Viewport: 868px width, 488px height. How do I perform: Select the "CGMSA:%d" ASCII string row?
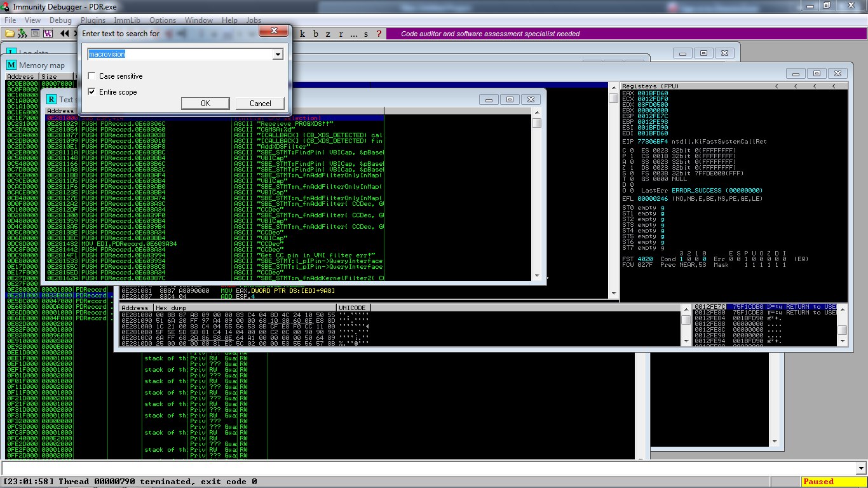(214, 130)
